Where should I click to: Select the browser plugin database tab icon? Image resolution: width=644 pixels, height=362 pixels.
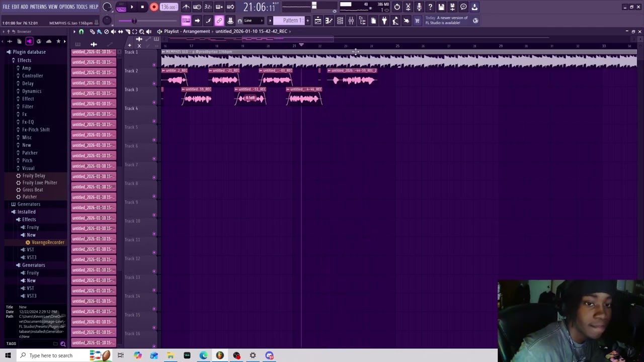[29, 41]
